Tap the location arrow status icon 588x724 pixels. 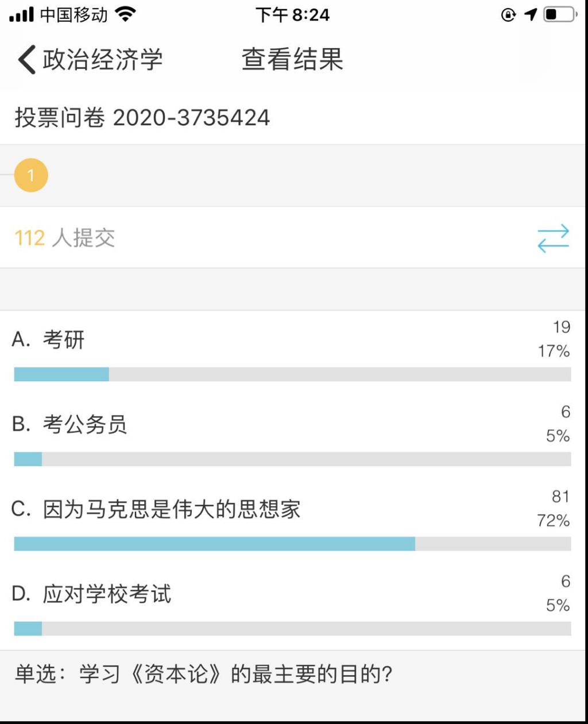point(531,14)
